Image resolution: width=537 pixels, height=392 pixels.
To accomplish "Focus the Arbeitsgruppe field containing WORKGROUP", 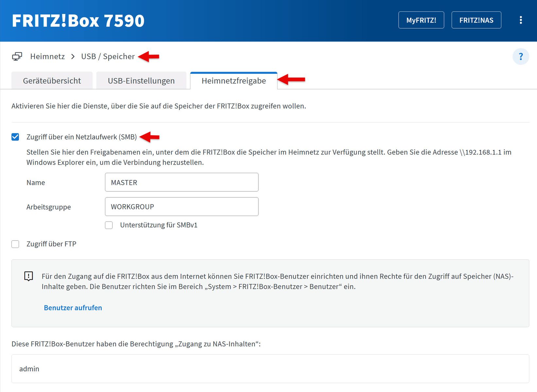I will point(182,206).
